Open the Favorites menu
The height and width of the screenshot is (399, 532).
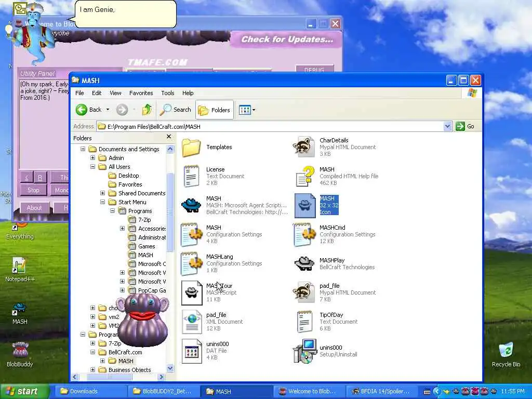pos(141,93)
